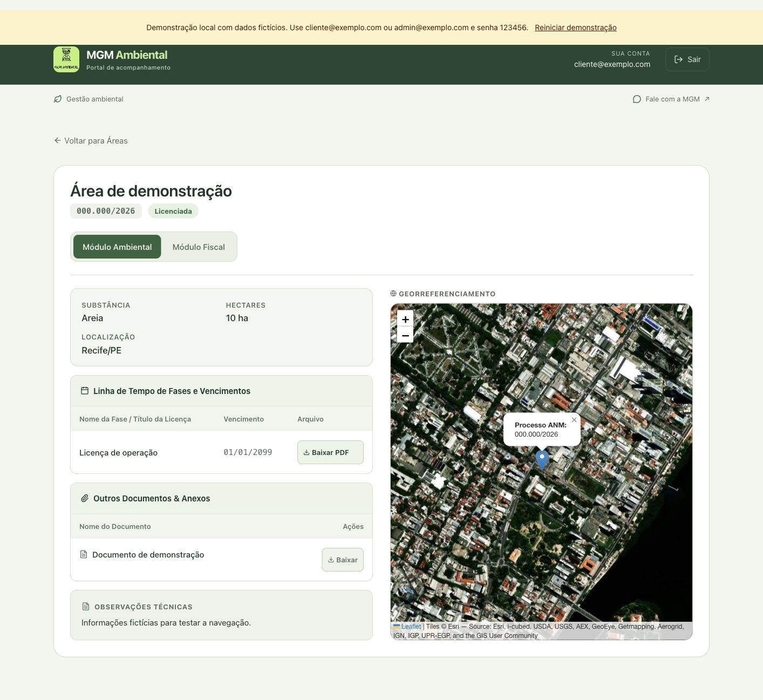Click the 01/01/2099 expiry date
The width and height of the screenshot is (763, 700).
point(248,452)
